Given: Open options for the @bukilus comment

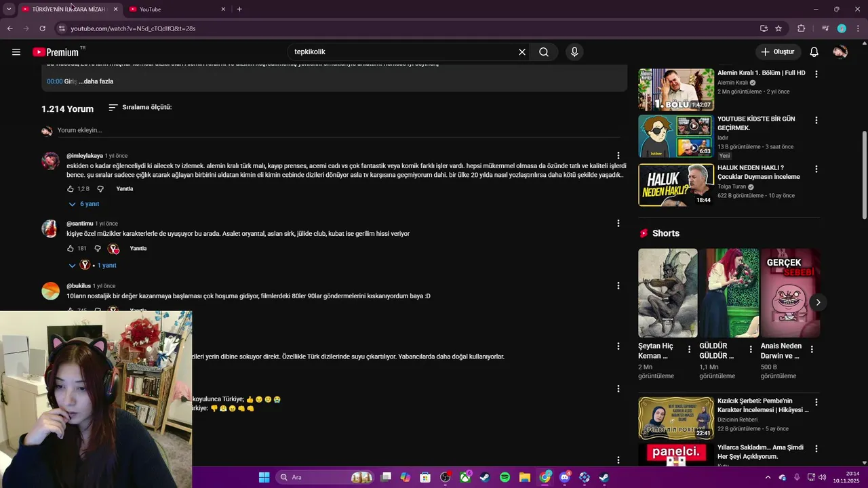Looking at the screenshot, I should pyautogui.click(x=618, y=286).
